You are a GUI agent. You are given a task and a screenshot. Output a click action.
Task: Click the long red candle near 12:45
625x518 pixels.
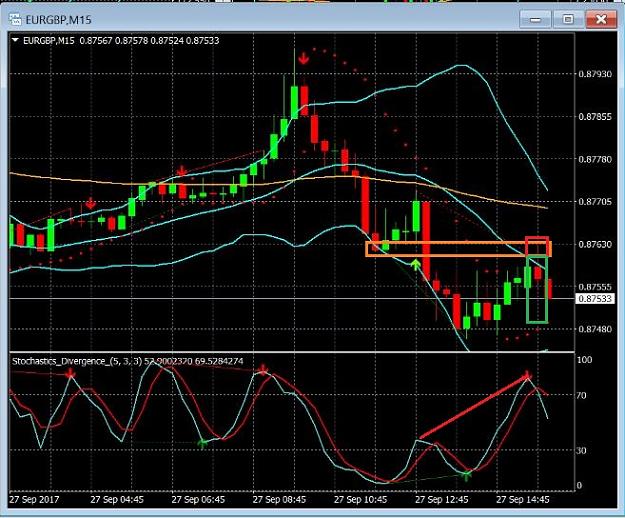tap(426, 241)
